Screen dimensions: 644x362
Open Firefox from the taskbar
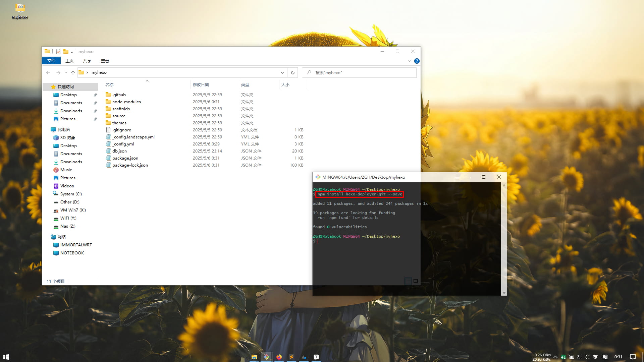(x=279, y=357)
